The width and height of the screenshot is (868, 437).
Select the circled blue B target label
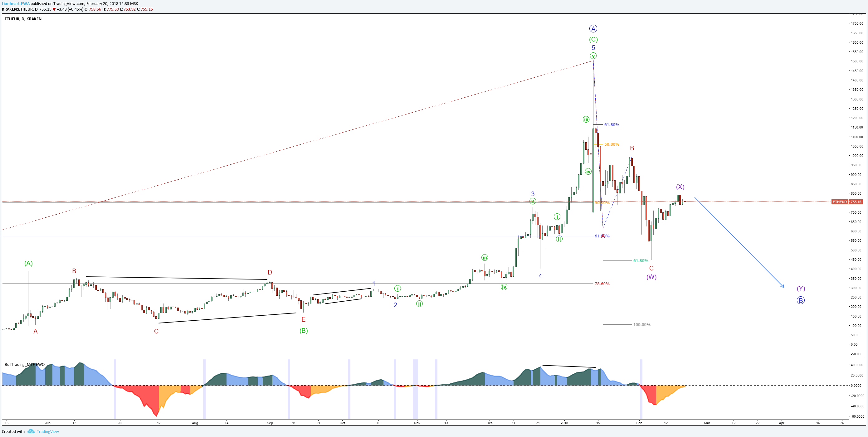801,300
